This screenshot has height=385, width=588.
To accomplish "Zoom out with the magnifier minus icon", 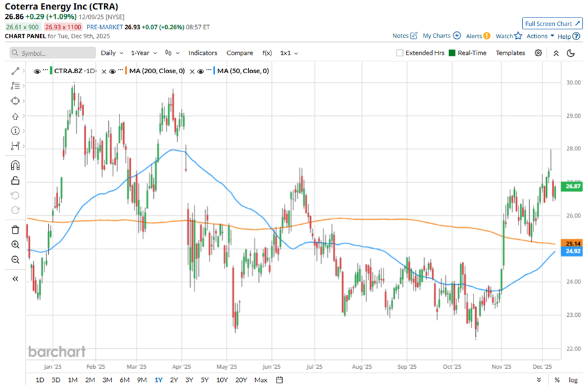I will click(x=15, y=259).
